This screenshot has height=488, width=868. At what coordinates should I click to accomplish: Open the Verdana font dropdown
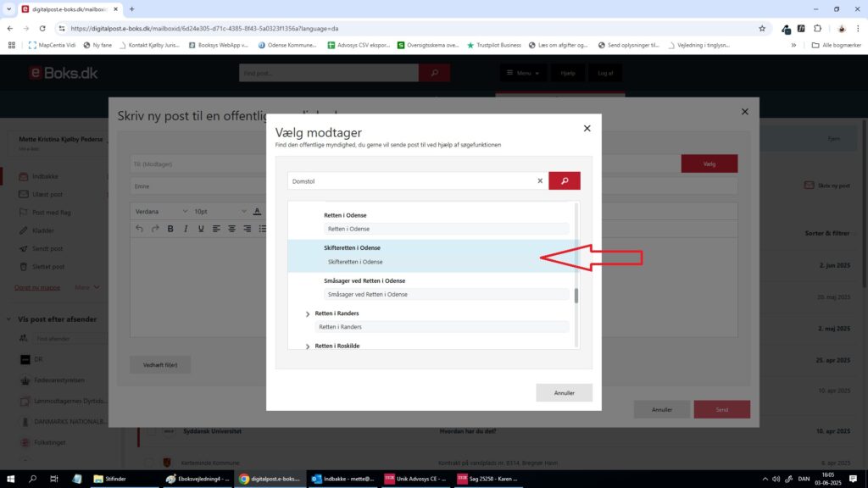pyautogui.click(x=161, y=211)
